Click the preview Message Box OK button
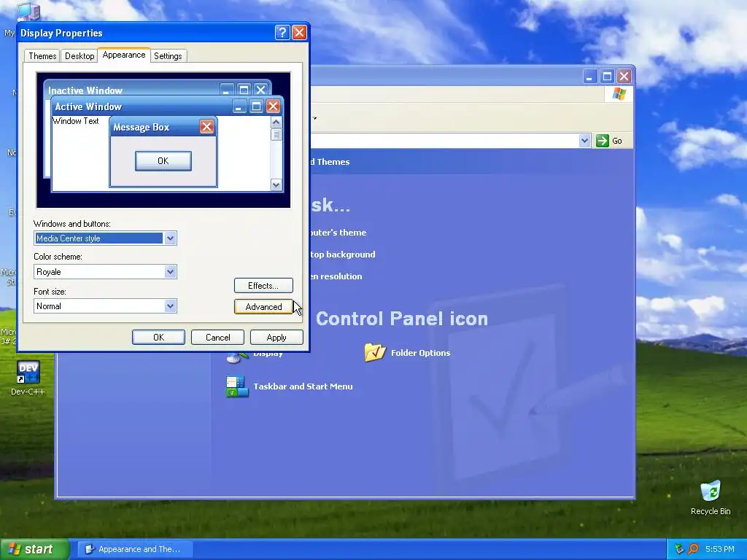Screen dimensions: 747x560 click(x=163, y=161)
